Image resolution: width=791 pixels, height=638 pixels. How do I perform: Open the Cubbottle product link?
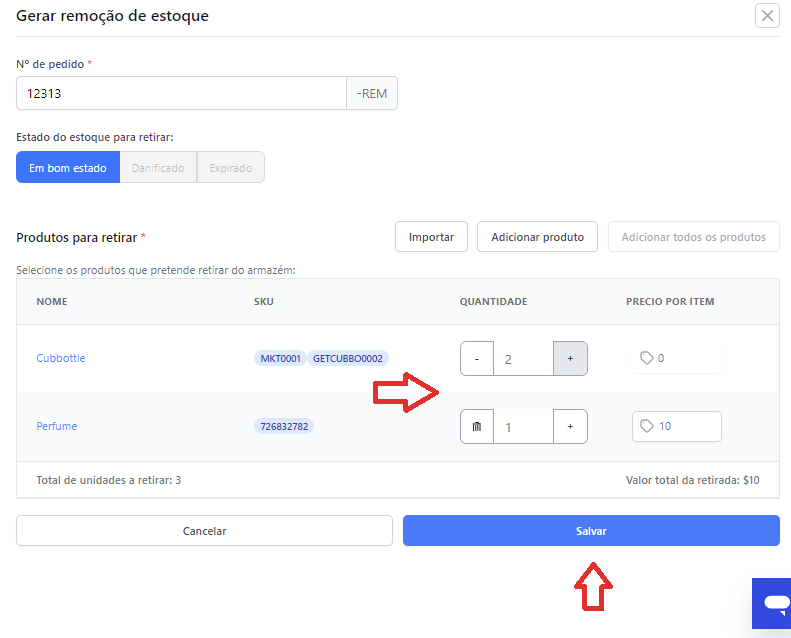[61, 358]
